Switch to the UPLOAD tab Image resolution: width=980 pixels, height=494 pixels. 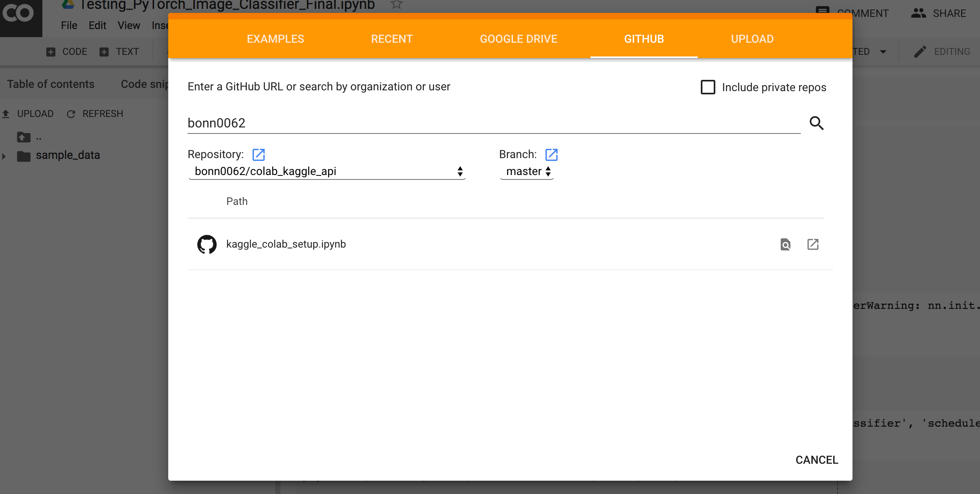coord(752,39)
